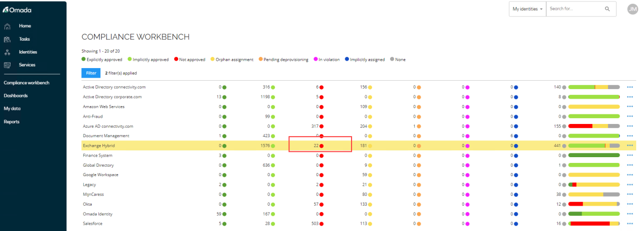The width and height of the screenshot is (644, 231).
Task: Open more options for Google Workspace
Action: [630, 175]
